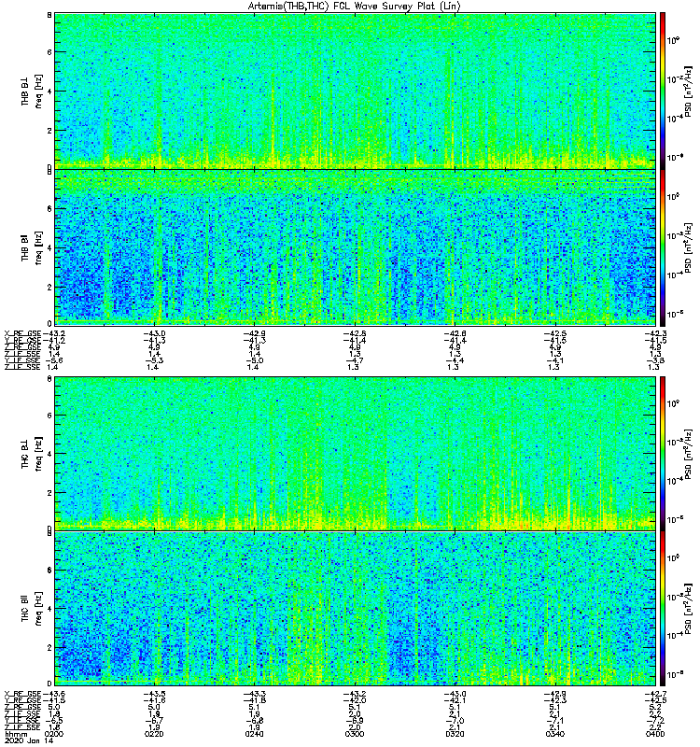Image resolution: width=700 pixels, height=747 pixels.
Task: Click the 0400 time tick label
Action: point(655,734)
